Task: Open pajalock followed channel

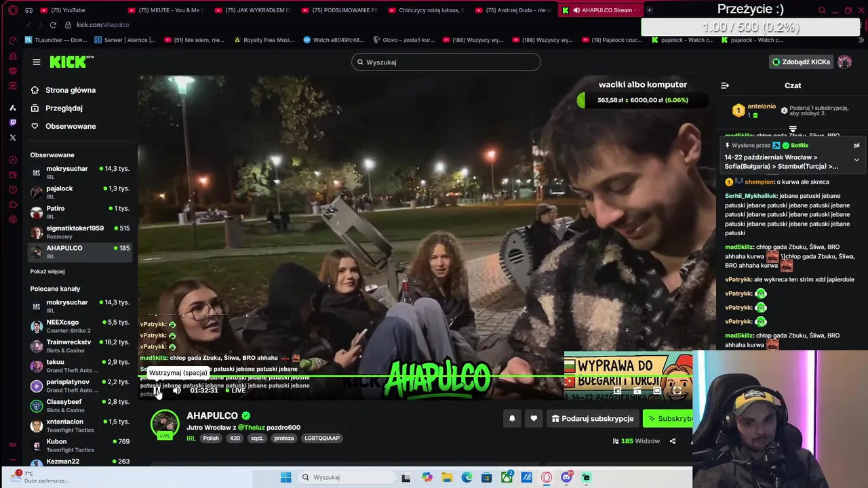Action: click(80, 192)
